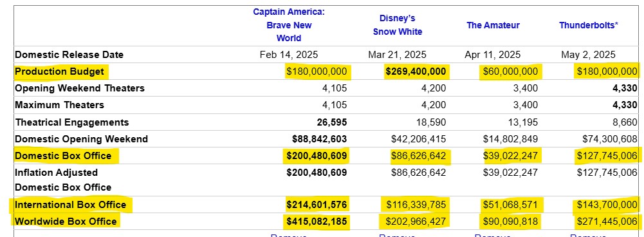Click Theatrical Engagements value 26,595
This screenshot has width=644, height=237.
pyautogui.click(x=332, y=122)
